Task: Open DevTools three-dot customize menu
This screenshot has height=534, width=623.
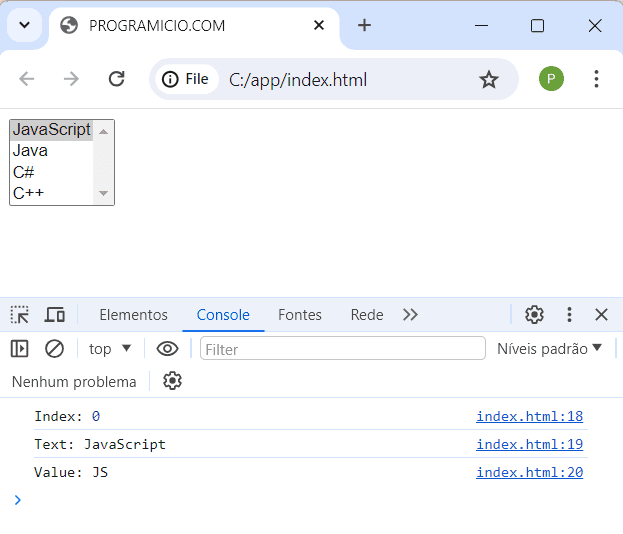Action: click(x=569, y=315)
